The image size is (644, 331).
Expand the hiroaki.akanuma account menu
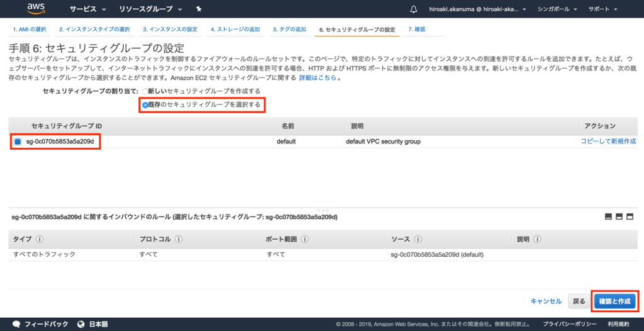click(477, 9)
